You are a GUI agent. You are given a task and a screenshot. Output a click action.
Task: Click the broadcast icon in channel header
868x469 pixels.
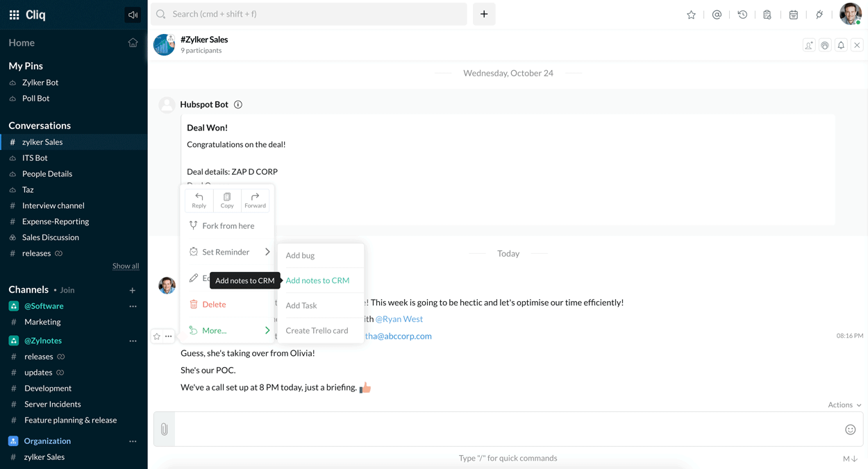(x=825, y=45)
